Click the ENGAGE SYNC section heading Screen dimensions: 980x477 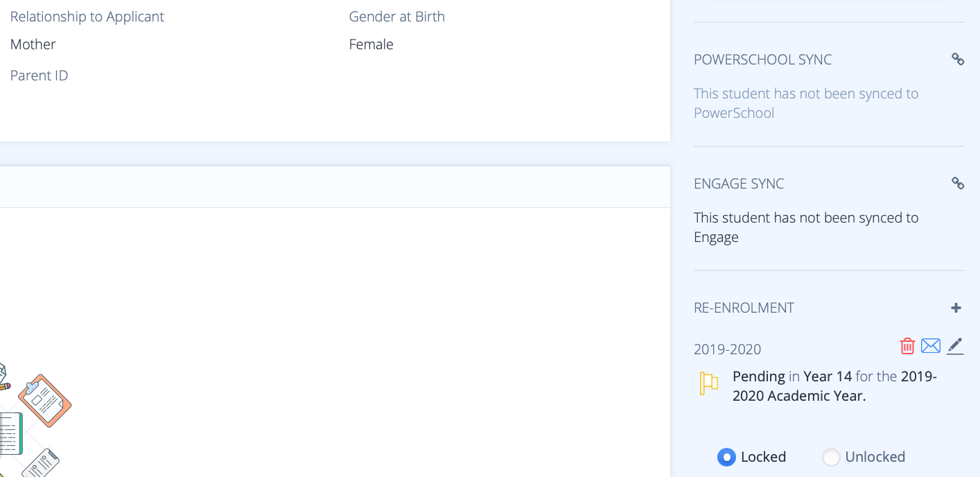pyautogui.click(x=739, y=184)
